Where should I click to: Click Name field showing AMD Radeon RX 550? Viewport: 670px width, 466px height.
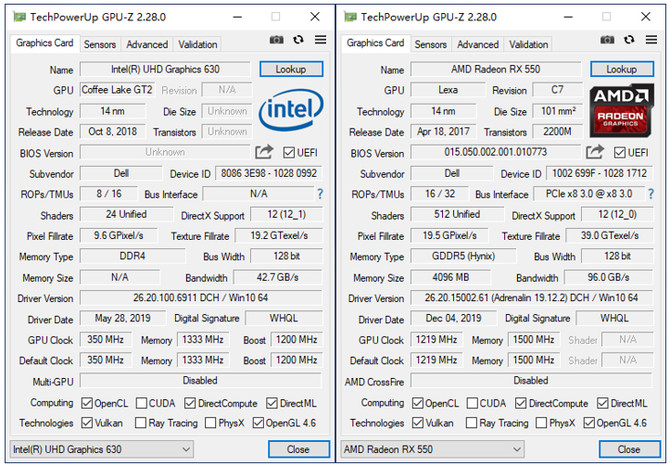click(x=496, y=69)
